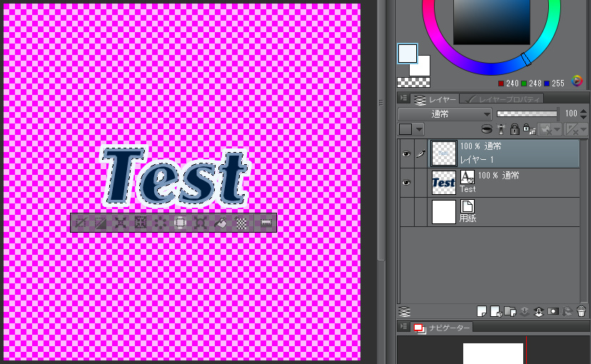Screen dimensions: 591x364
Task: Open layer color palette dropdown arrow
Action: pos(419,130)
